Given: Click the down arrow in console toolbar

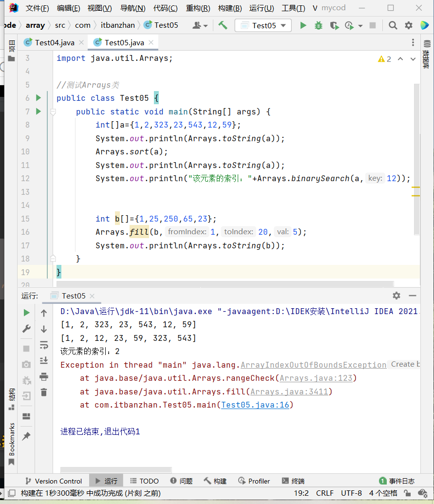Looking at the screenshot, I should tap(44, 329).
